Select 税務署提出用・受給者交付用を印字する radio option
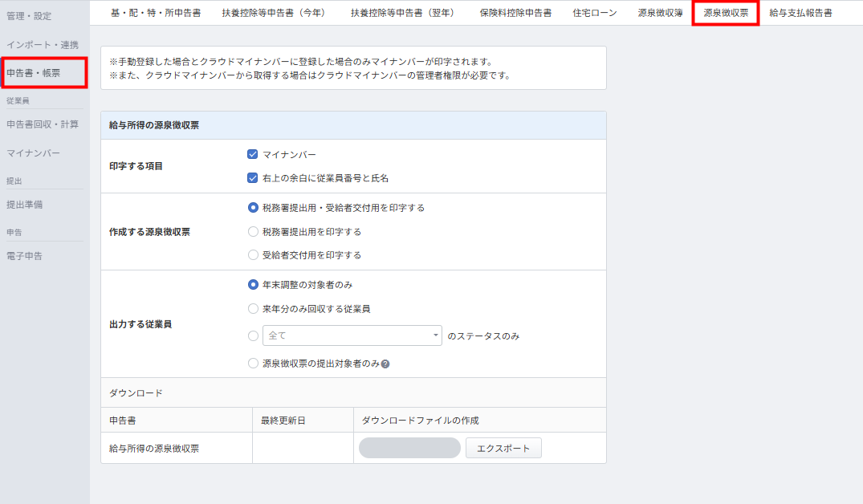Viewport: 863px width, 504px height. (x=254, y=208)
